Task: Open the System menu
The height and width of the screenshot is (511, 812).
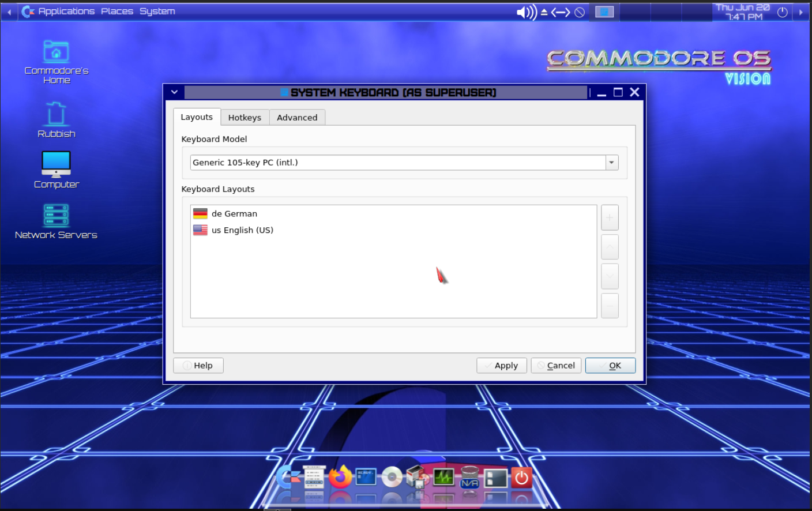Action: 157,12
